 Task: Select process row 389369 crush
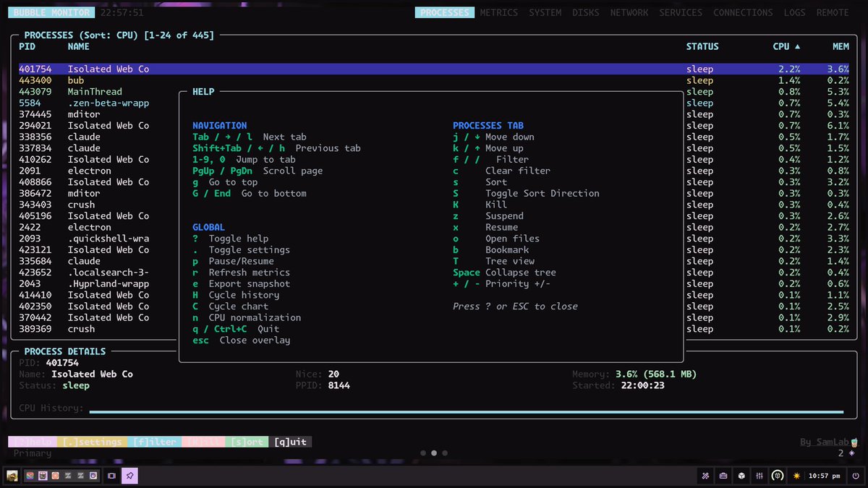434,329
